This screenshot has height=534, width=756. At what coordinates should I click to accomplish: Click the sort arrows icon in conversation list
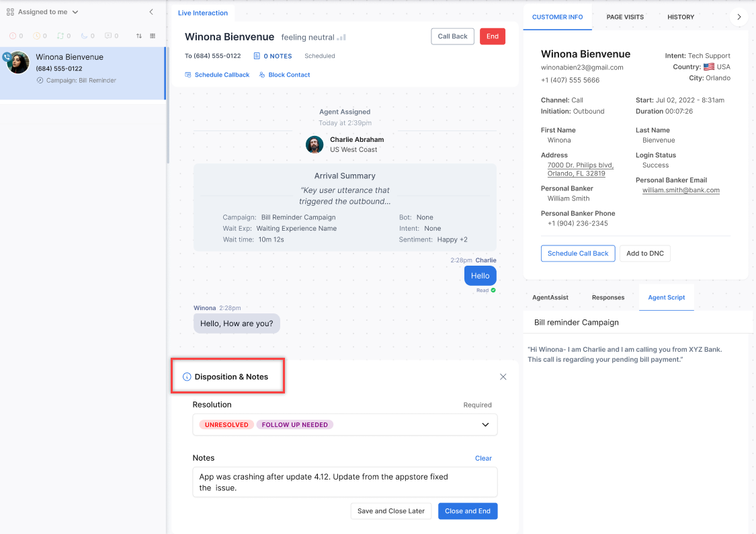(139, 36)
